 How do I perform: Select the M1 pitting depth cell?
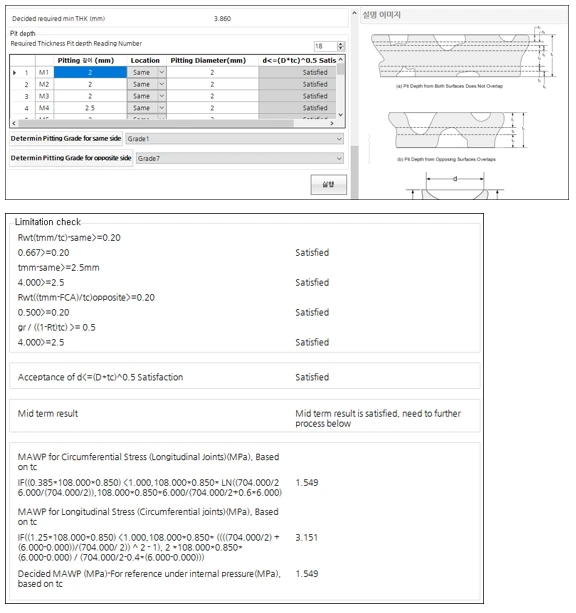point(90,72)
